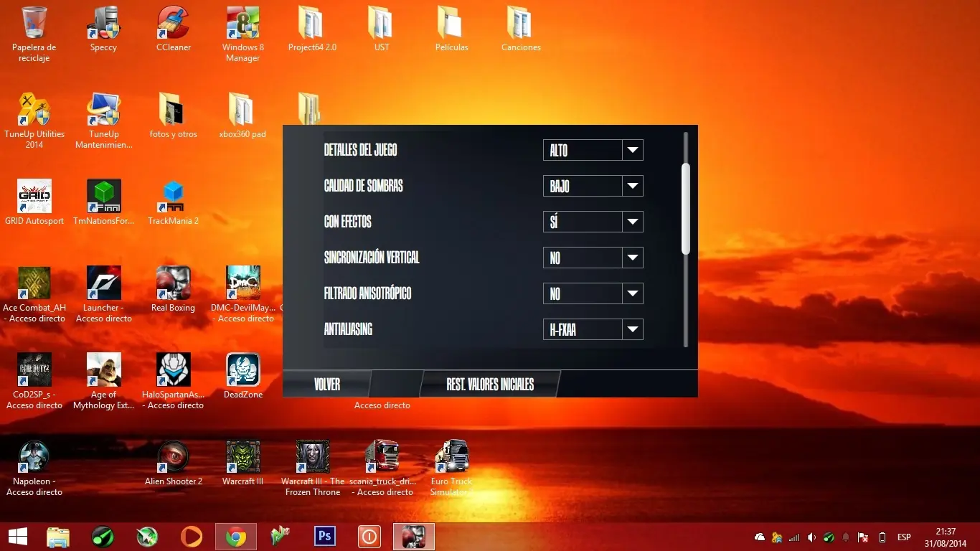Click the orange media player taskbar icon
980x551 pixels.
pos(191,537)
